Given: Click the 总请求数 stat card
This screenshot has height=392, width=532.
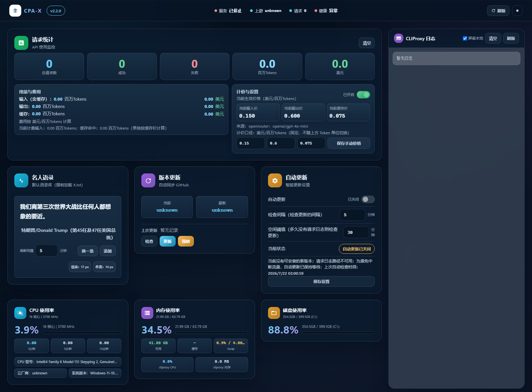Looking at the screenshot, I should 49,66.
